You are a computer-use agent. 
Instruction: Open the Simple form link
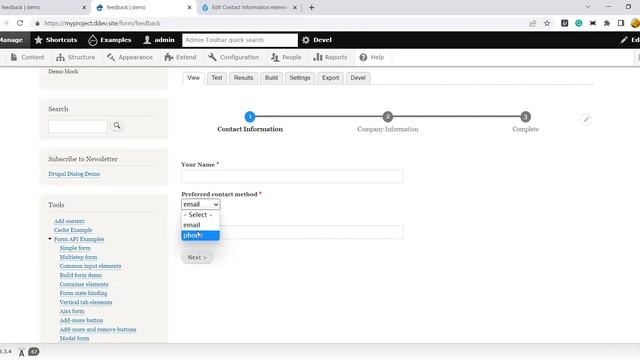tap(75, 248)
